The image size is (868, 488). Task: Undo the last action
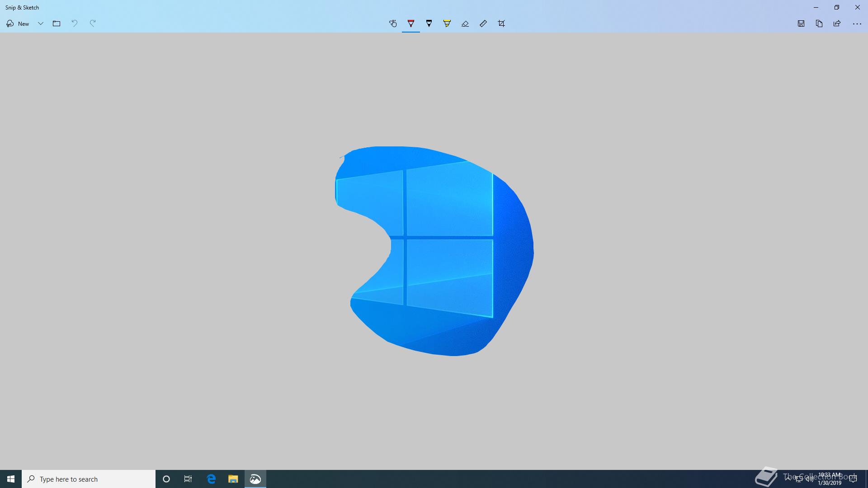coord(75,23)
